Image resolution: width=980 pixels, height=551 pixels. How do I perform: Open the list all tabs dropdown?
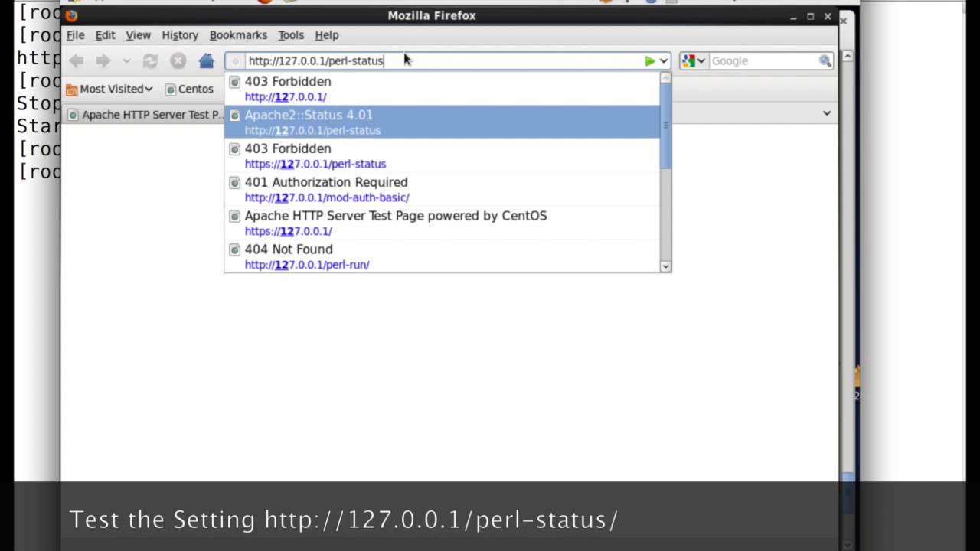tap(827, 113)
